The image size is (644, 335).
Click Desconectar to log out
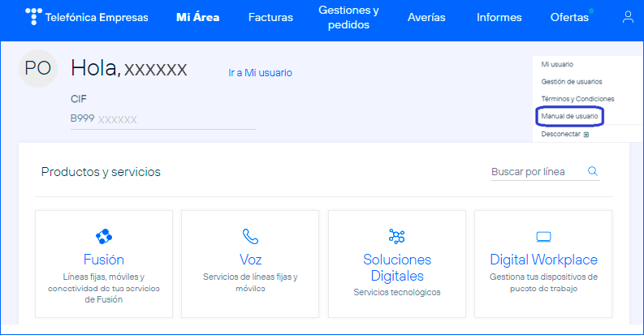coord(561,135)
